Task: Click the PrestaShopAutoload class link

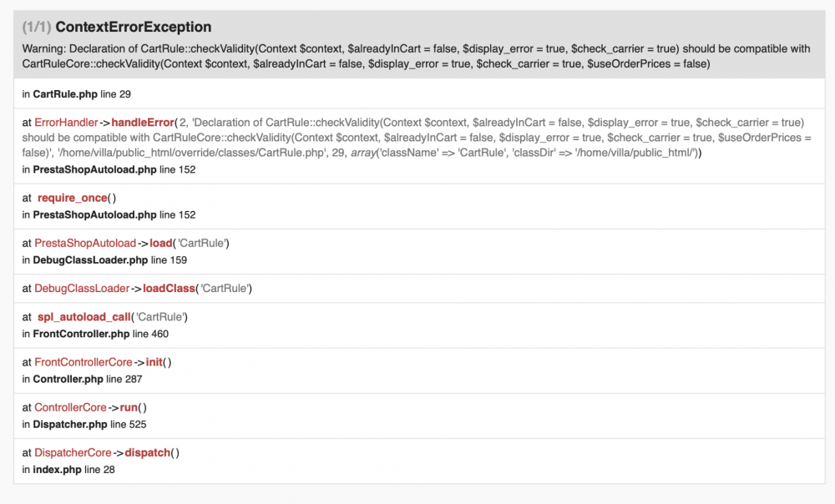Action: 84,243
